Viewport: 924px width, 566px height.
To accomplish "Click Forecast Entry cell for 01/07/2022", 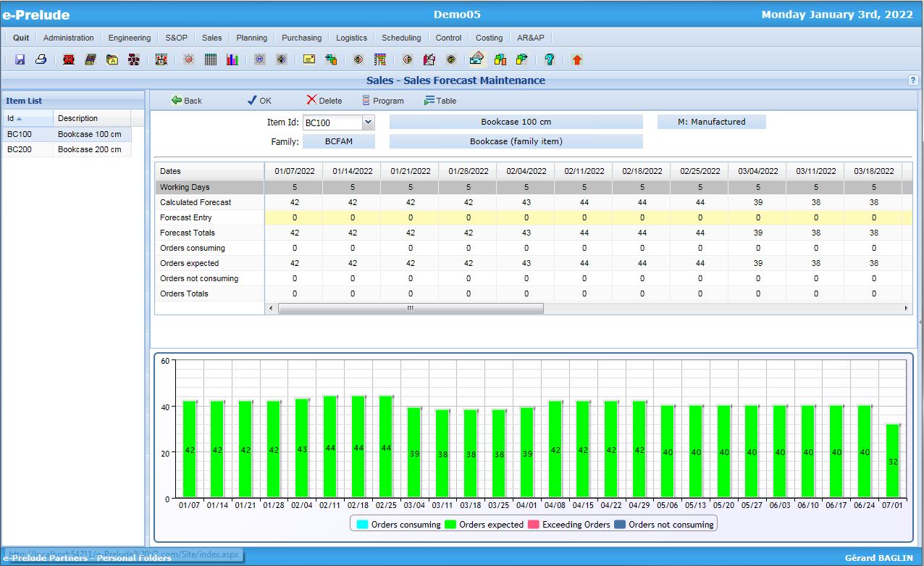I will (x=294, y=217).
